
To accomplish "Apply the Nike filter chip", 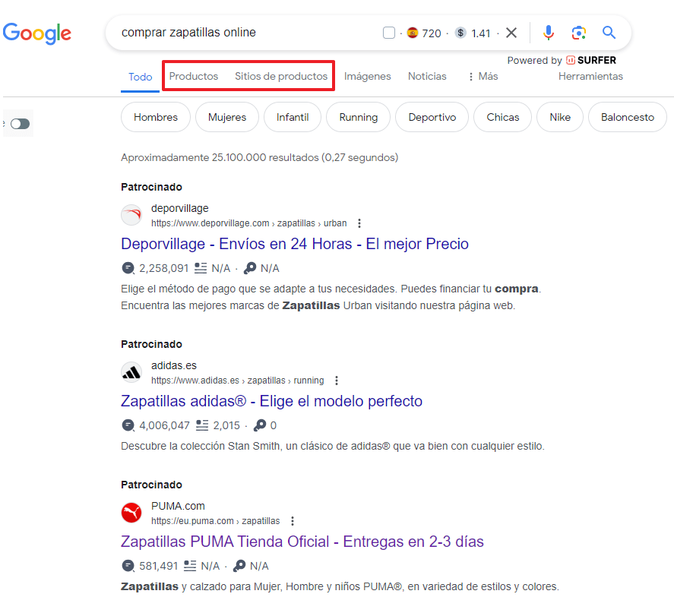I will tap(560, 117).
